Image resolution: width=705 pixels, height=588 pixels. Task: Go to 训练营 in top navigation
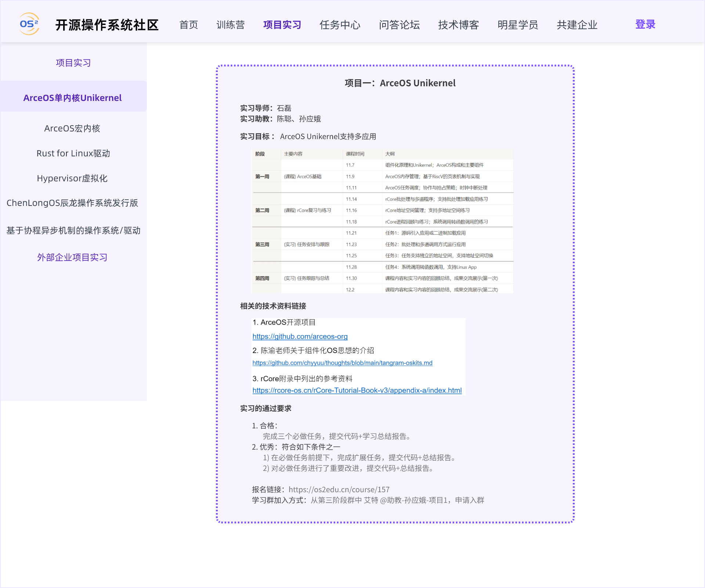[x=231, y=25]
